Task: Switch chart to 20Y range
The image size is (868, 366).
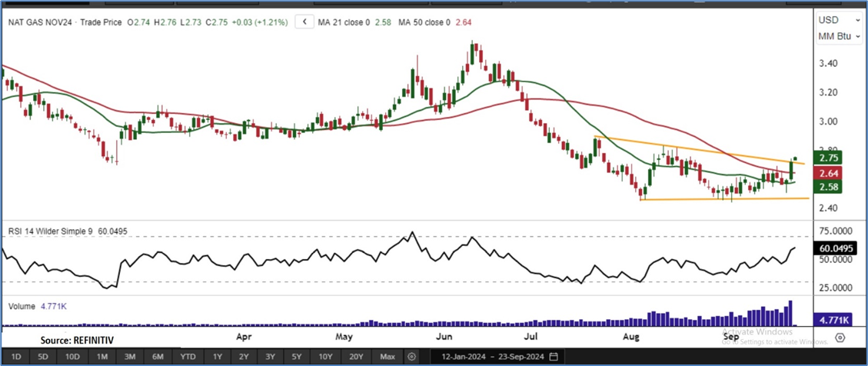Action: point(356,356)
